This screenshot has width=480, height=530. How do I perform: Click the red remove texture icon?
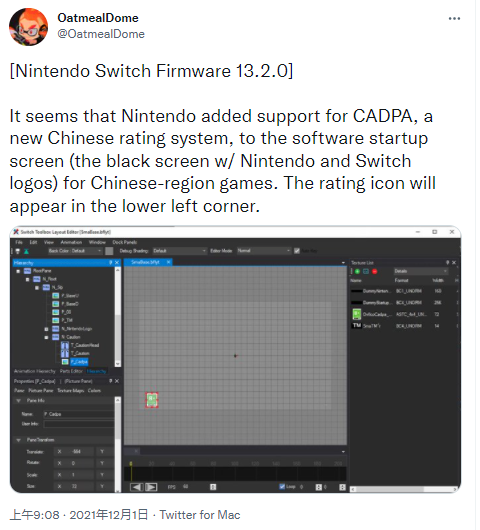click(x=375, y=271)
